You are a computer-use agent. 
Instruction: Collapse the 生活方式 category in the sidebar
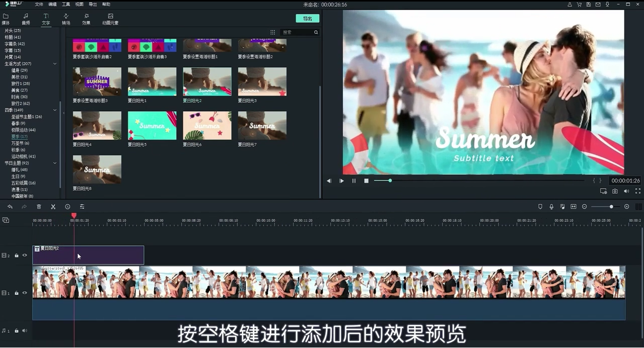[55, 63]
